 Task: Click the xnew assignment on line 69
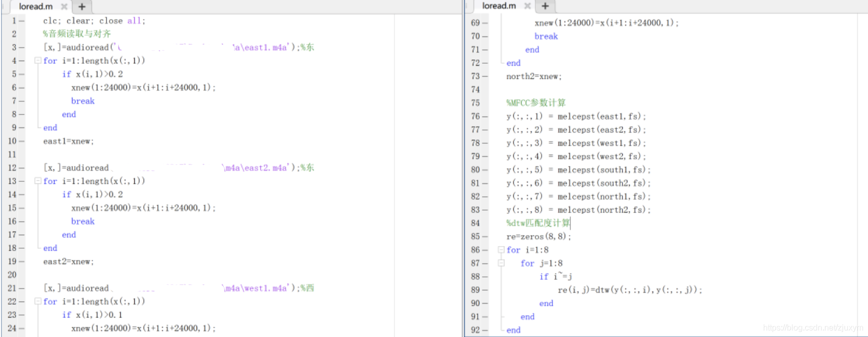[x=607, y=23]
